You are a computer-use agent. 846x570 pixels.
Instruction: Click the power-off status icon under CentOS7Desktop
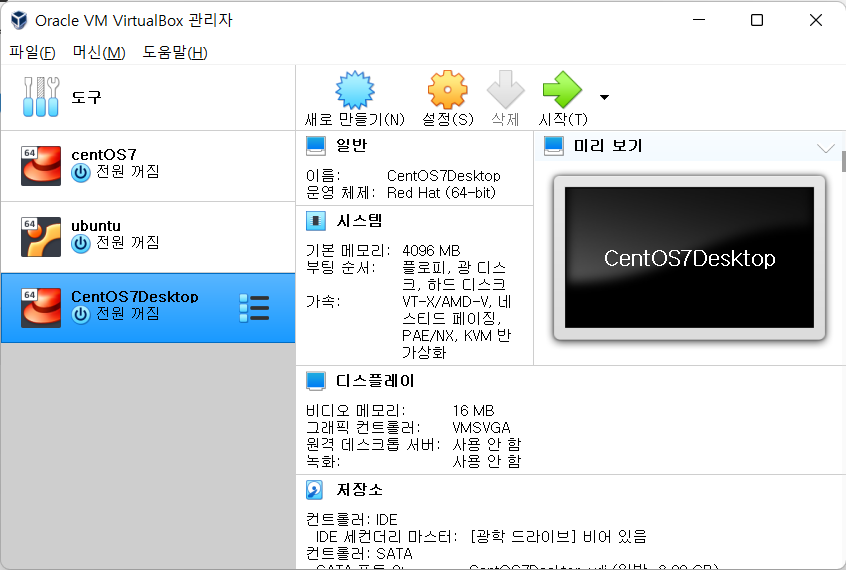coord(81,315)
